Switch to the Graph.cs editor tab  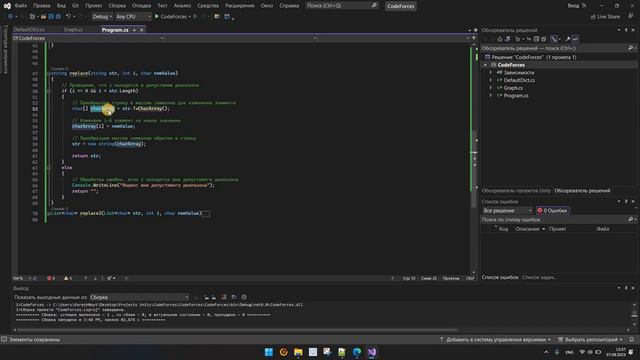tap(73, 30)
